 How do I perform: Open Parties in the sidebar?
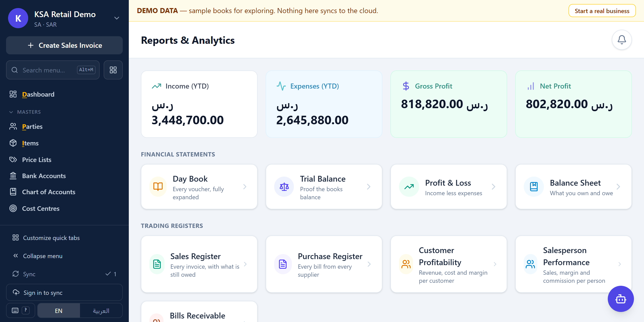point(64,127)
